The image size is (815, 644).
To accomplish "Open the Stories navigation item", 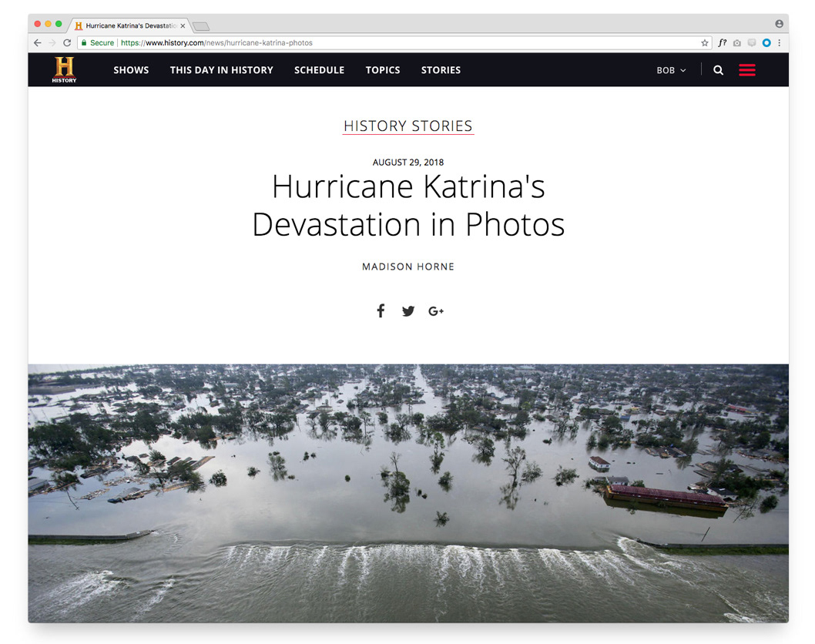I will click(x=441, y=70).
